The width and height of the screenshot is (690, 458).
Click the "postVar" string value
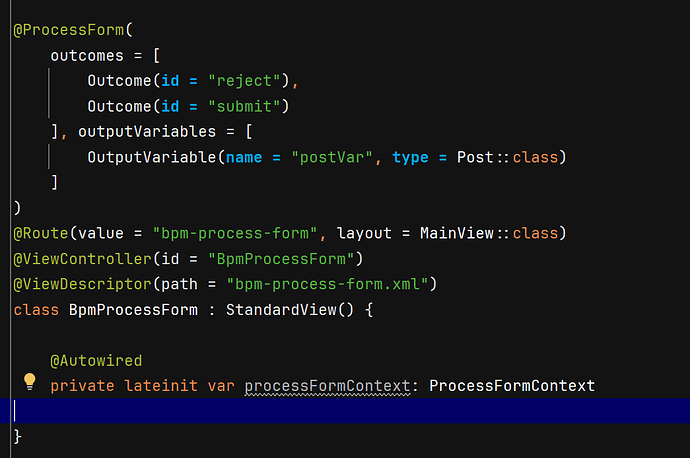[x=332, y=158]
